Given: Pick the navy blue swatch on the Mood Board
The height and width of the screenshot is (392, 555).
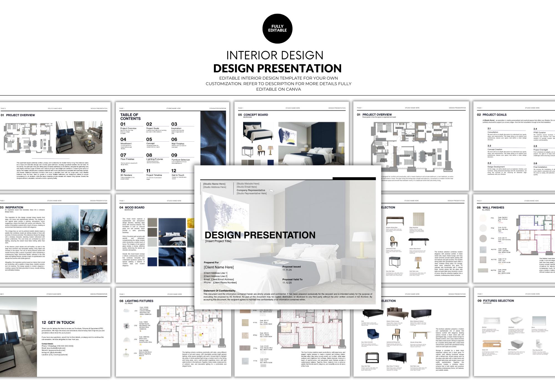Looking at the screenshot, I should [x=152, y=262].
